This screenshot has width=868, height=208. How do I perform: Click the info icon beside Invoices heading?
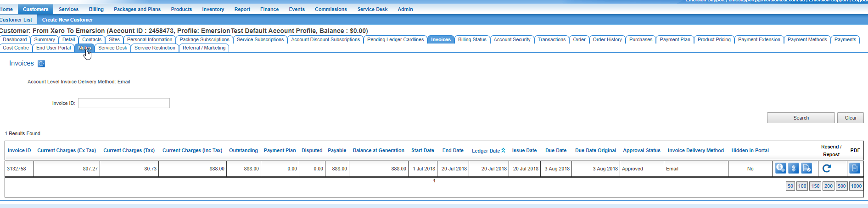[x=41, y=64]
